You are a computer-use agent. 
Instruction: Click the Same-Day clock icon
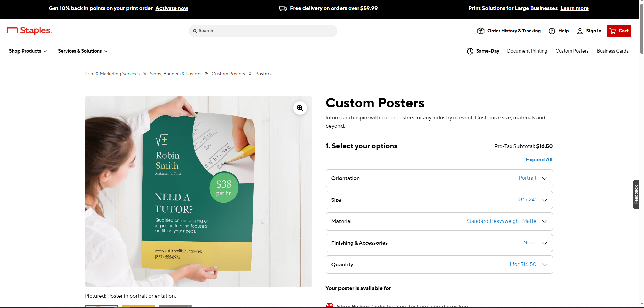tap(470, 51)
